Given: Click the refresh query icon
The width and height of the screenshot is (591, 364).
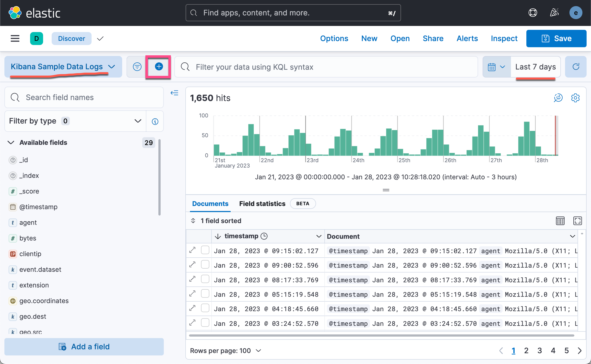Looking at the screenshot, I should click(576, 67).
